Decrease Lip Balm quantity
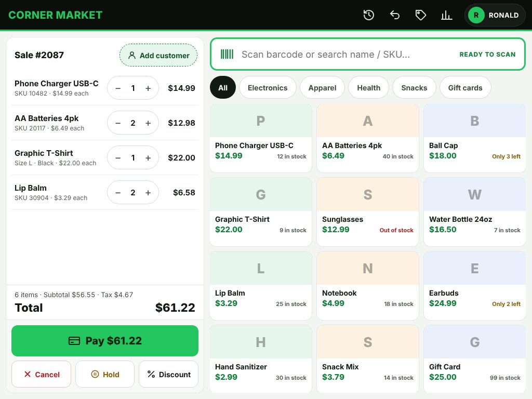 pos(118,193)
